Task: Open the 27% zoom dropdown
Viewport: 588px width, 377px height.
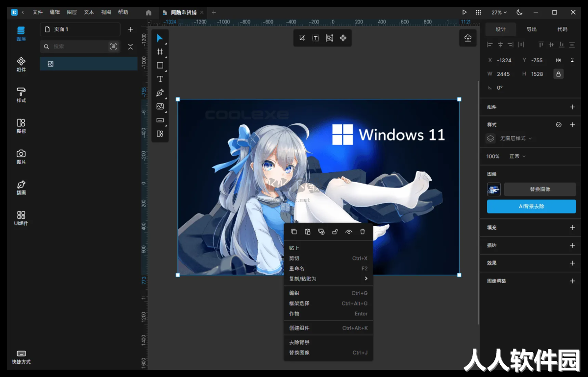Action: [499, 12]
